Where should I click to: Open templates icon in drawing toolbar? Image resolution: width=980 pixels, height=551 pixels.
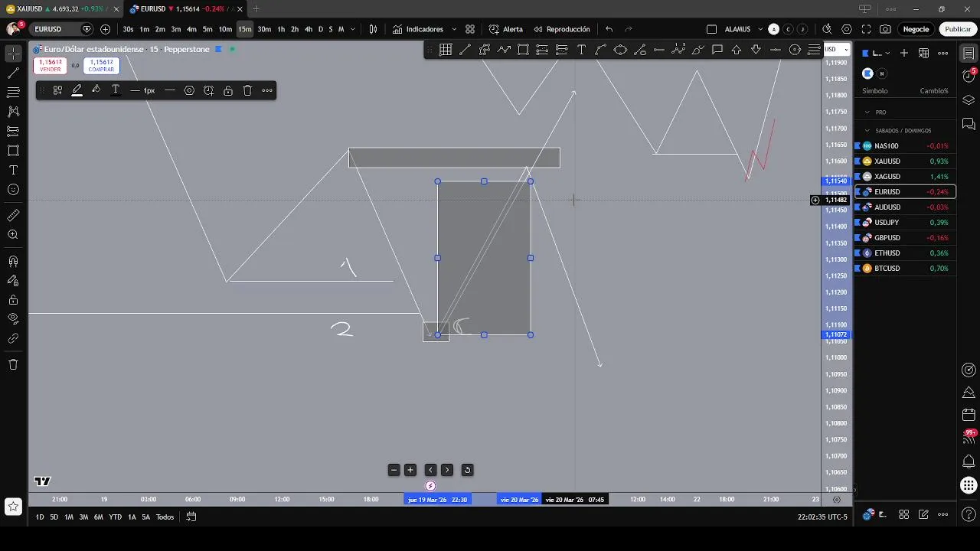(x=57, y=90)
